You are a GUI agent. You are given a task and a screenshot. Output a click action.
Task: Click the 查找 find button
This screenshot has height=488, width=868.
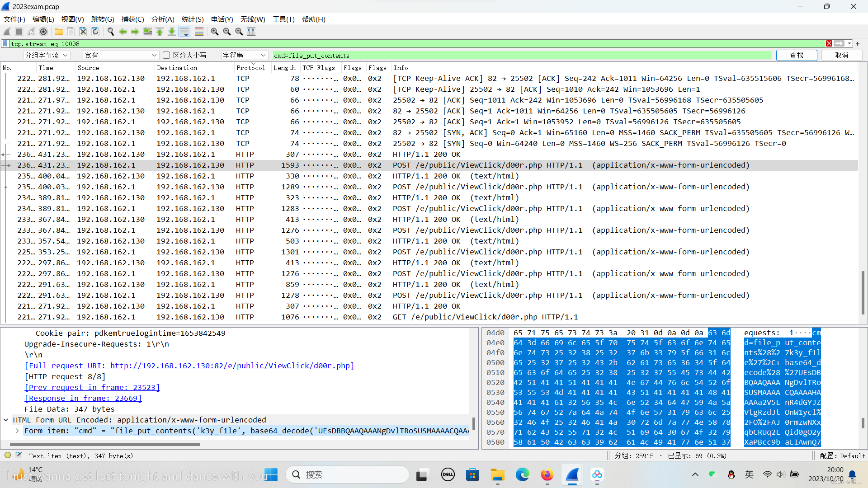[x=796, y=55]
